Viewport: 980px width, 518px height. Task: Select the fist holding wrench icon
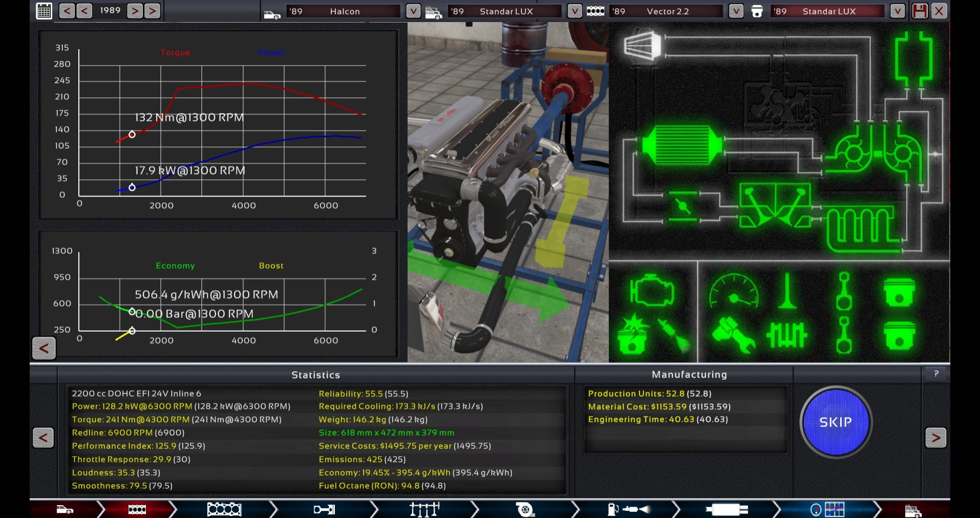(x=733, y=335)
